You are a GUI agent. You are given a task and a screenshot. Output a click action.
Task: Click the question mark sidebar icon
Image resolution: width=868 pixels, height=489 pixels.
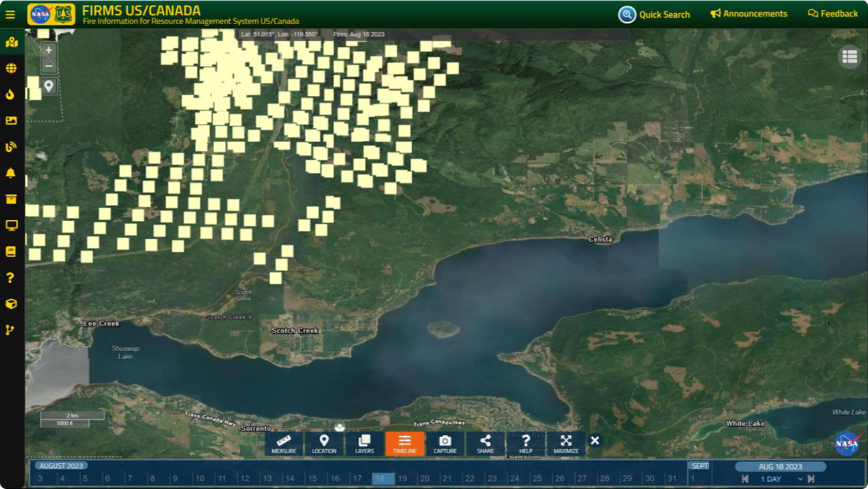[10, 278]
